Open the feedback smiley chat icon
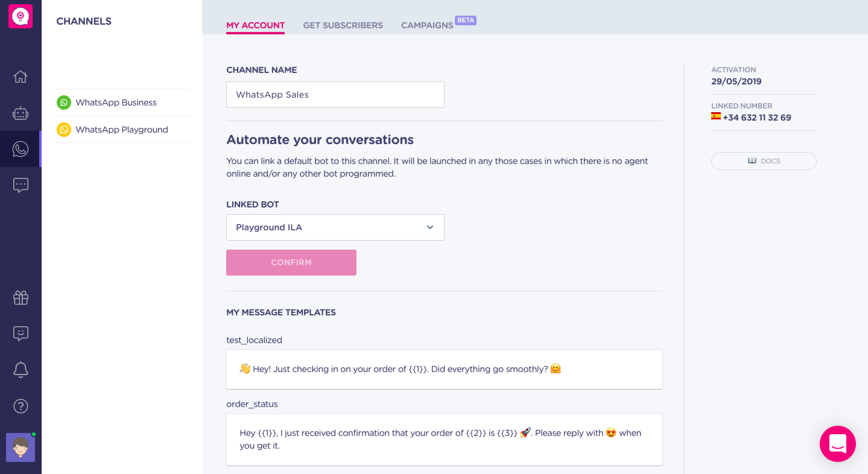Image resolution: width=868 pixels, height=474 pixels. click(x=21, y=333)
